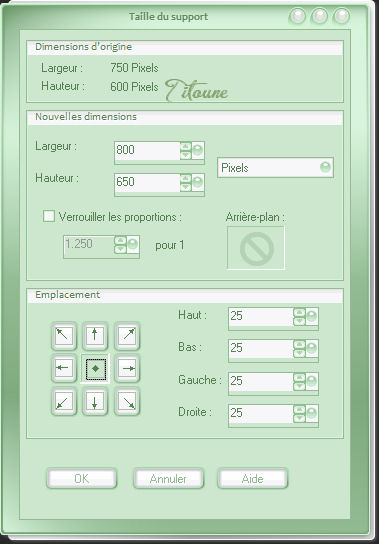Select bottom-right placement arrow
Screen dimensions: 379x544
tap(127, 401)
